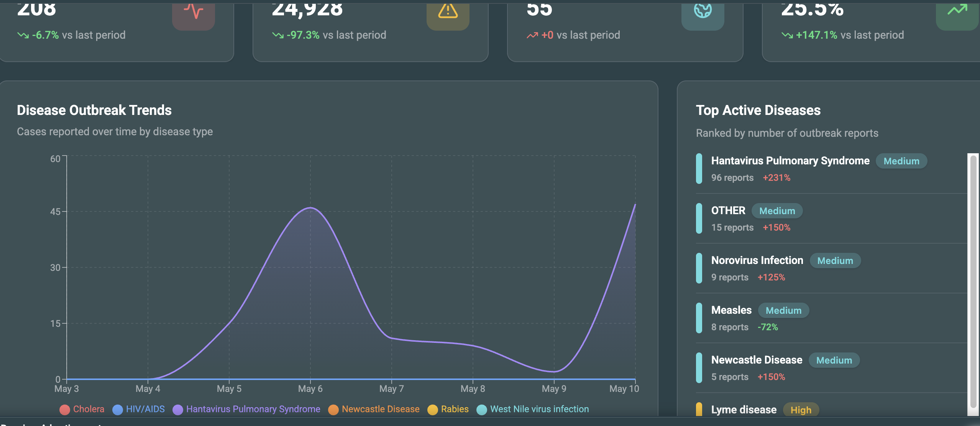This screenshot has width=980, height=426.
Task: Open the Norovirus Infection disease row
Action: (x=830, y=269)
